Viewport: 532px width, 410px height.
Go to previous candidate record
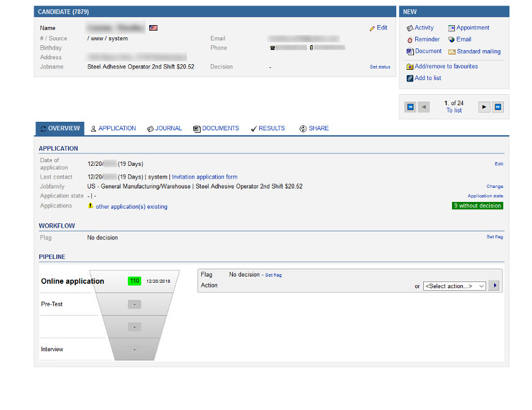pyautogui.click(x=424, y=107)
